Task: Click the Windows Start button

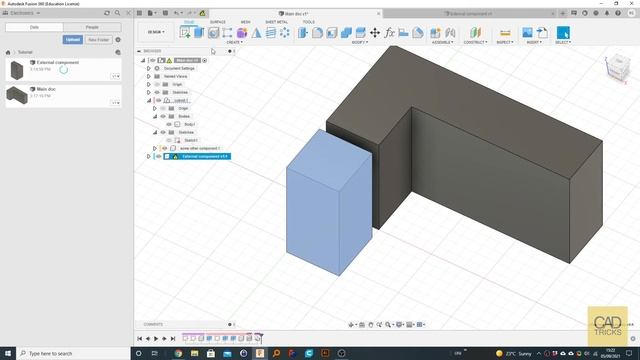Action: (x=8, y=353)
